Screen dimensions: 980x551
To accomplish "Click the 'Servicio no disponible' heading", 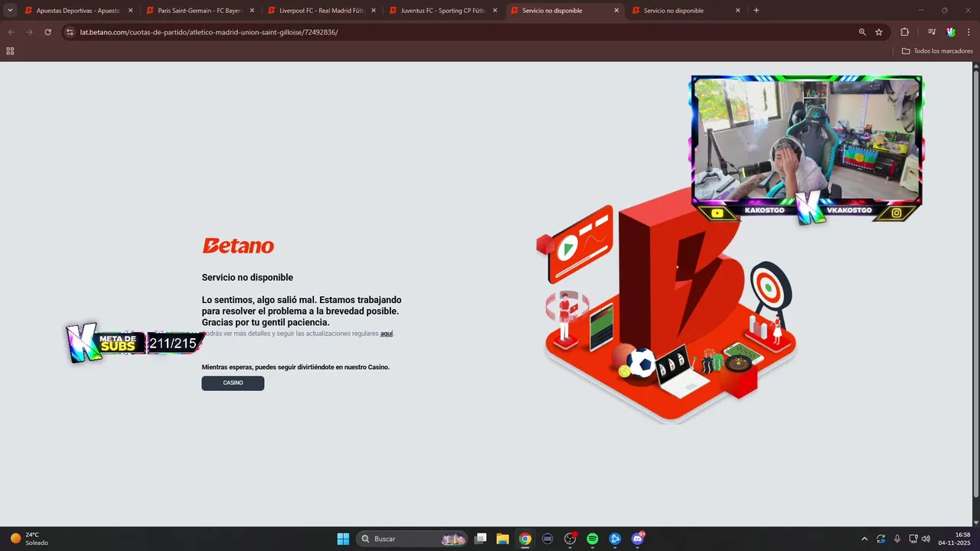I will point(247,277).
